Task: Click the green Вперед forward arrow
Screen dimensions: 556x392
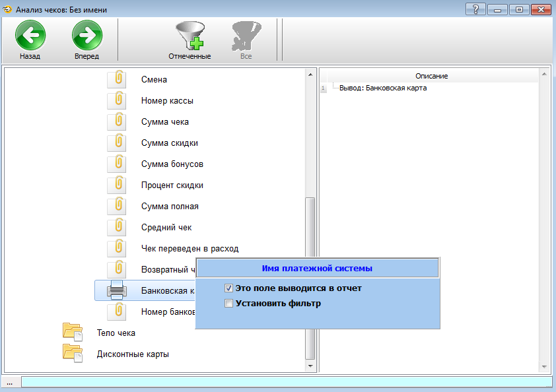Action: point(87,36)
